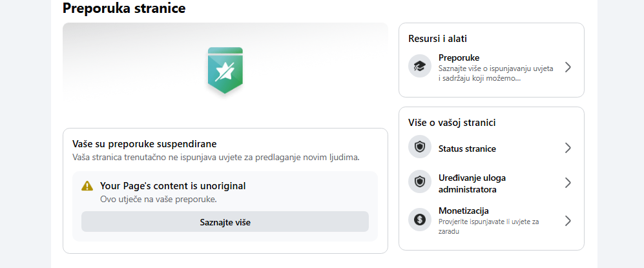Screen dimensions: 644x268
Task: Click the "Your Page's content is unoriginal" notice
Action: [x=172, y=186]
